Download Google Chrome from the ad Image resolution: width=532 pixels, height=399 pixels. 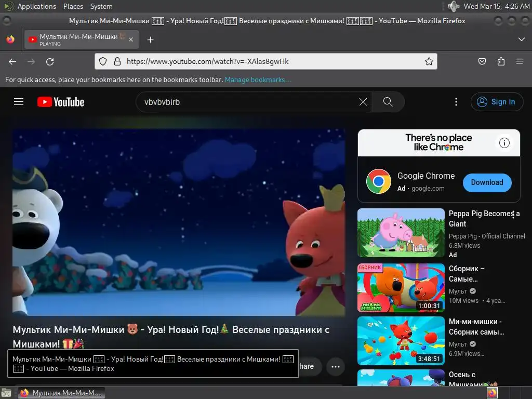tap(487, 182)
